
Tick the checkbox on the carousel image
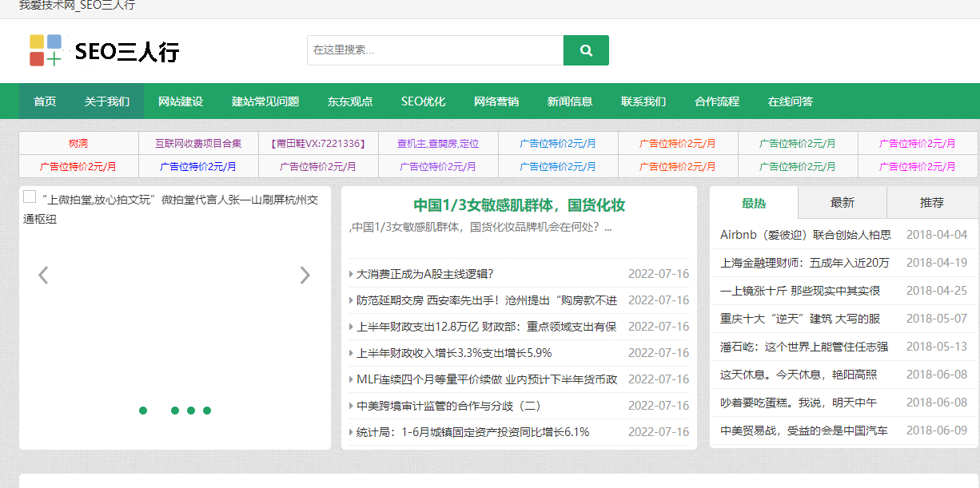pos(28,196)
